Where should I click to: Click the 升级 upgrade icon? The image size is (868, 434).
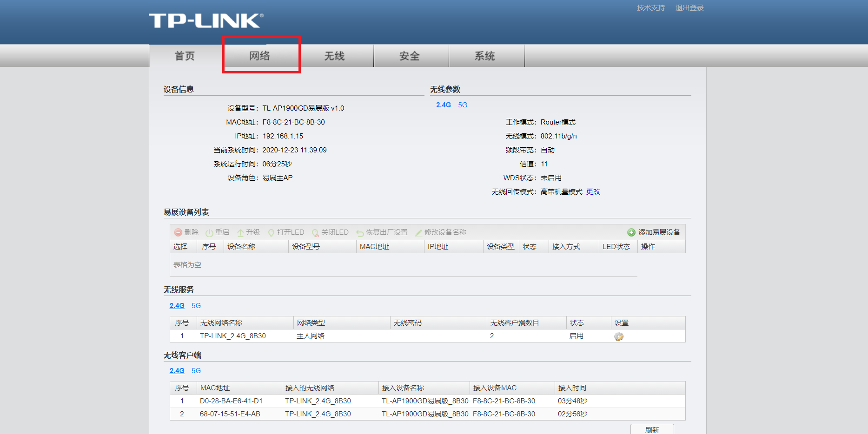[241, 232]
